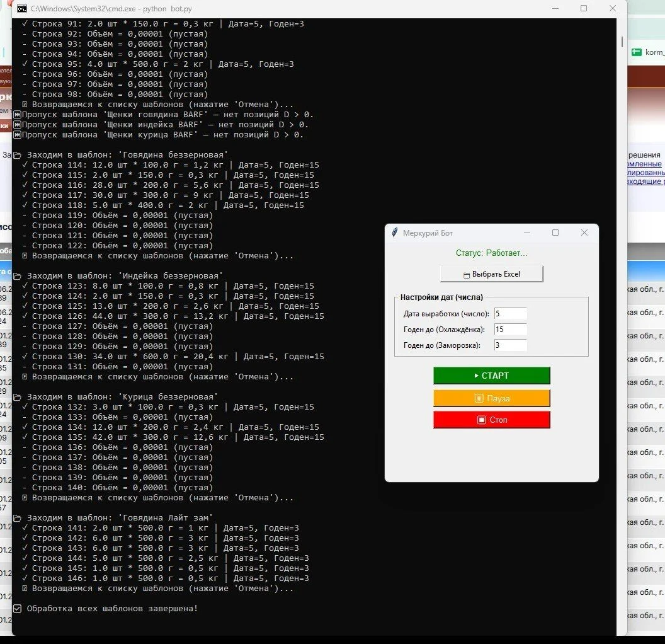Click console line starting 'Строка 135: 42.0 шт'
This screenshot has width=665, height=644.
173,437
